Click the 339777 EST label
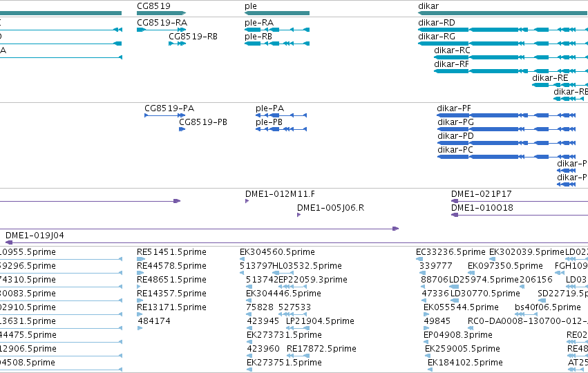The image size is (588, 373). click(436, 266)
